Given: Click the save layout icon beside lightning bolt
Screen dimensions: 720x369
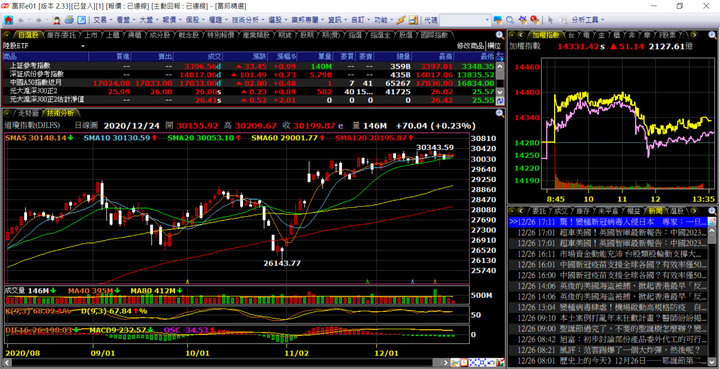Looking at the screenshot, I should coord(413,20).
